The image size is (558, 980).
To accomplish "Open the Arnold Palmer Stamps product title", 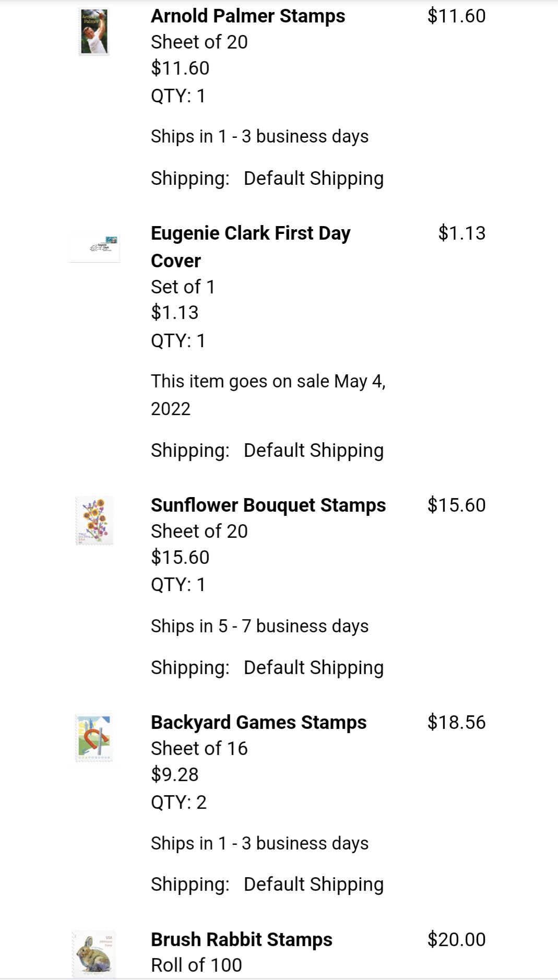I will point(248,16).
